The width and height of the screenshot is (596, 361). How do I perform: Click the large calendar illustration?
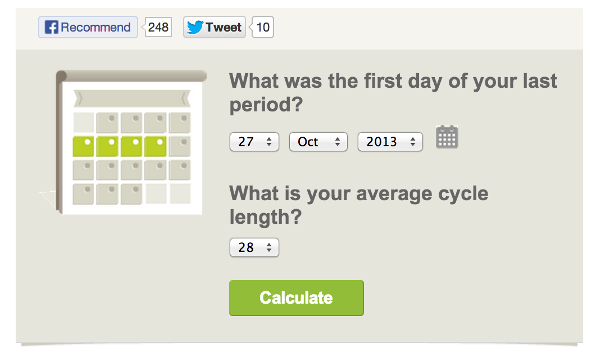(129, 142)
